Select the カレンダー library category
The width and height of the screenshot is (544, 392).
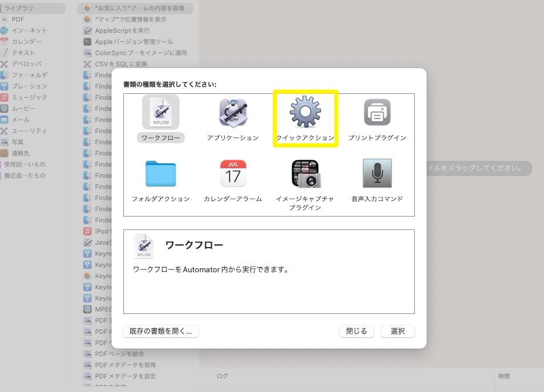[x=26, y=42]
